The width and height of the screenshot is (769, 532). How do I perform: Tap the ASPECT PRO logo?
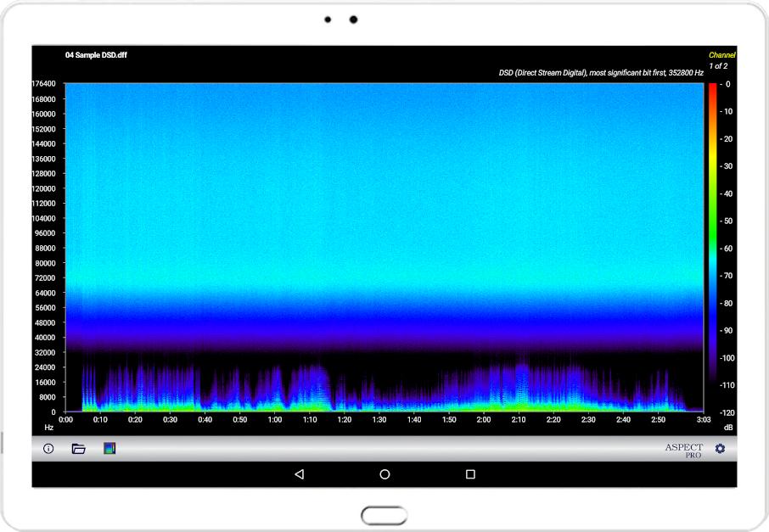(683, 450)
